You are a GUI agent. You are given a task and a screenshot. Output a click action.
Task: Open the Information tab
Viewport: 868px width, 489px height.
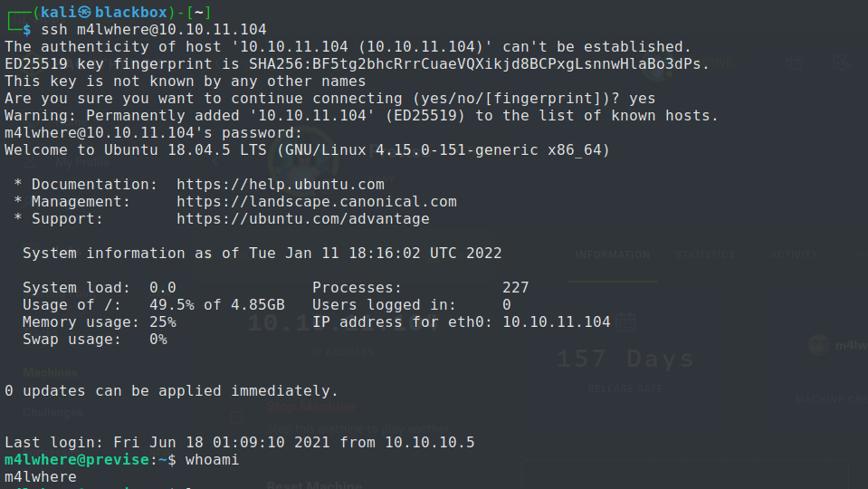click(x=613, y=255)
